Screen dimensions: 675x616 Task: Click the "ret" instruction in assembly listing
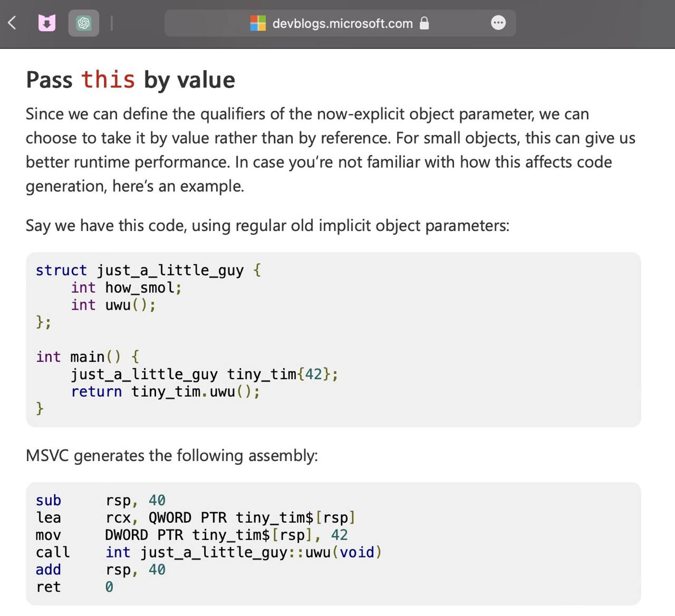[x=49, y=587]
